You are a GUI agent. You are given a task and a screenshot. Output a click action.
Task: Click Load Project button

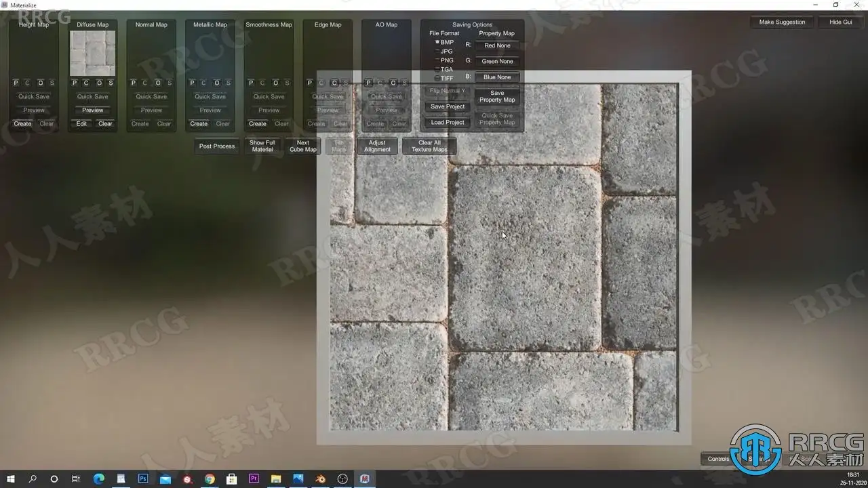448,122
